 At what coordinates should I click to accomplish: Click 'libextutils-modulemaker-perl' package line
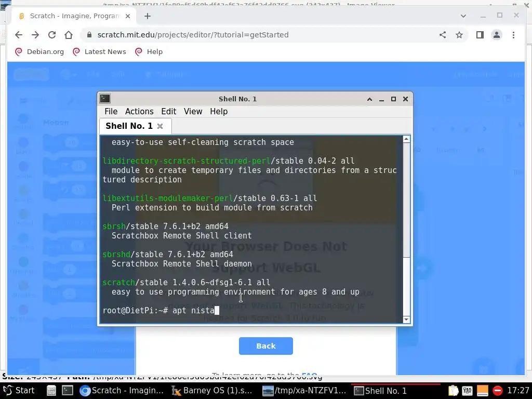pos(210,198)
